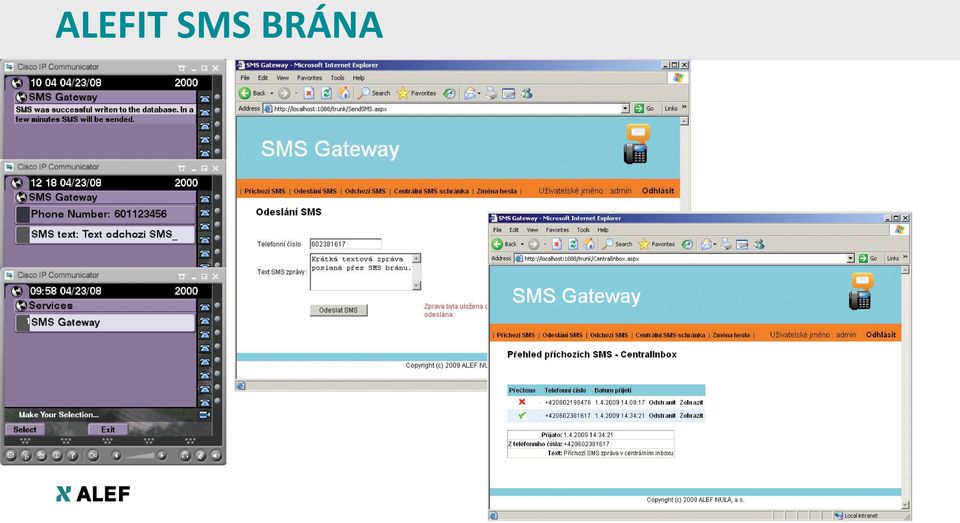
Task: Click History icon in SendSMS browser toolbar
Action: [x=449, y=93]
